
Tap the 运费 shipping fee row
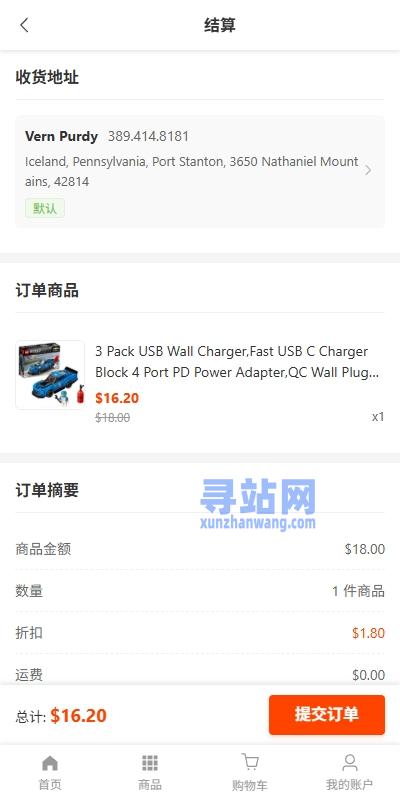tap(200, 674)
